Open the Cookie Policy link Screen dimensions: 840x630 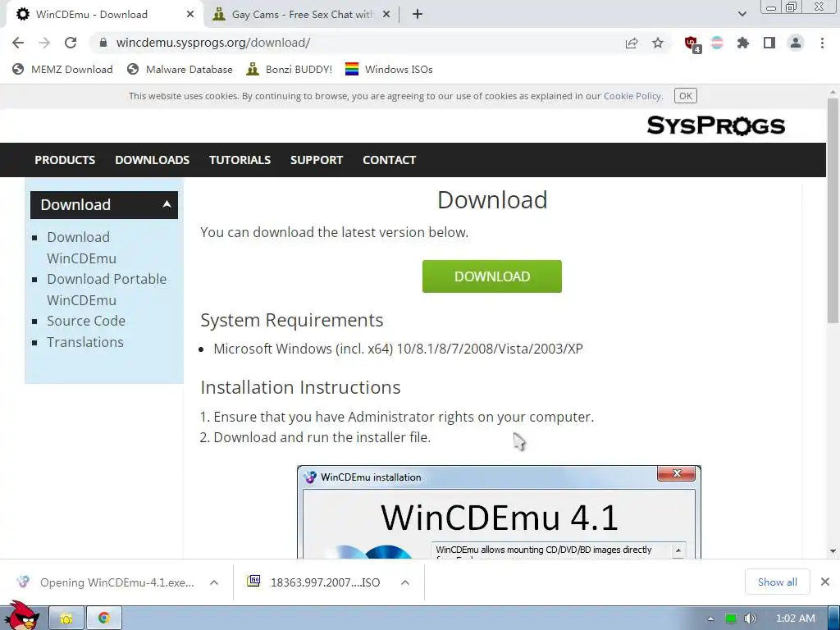pyautogui.click(x=632, y=97)
